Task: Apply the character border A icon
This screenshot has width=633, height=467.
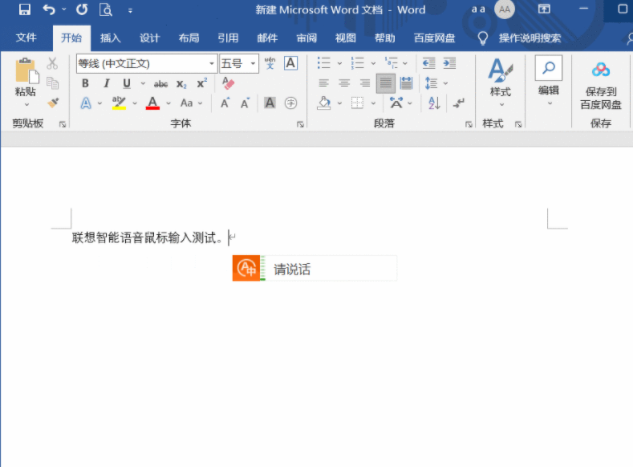Action: [291, 63]
